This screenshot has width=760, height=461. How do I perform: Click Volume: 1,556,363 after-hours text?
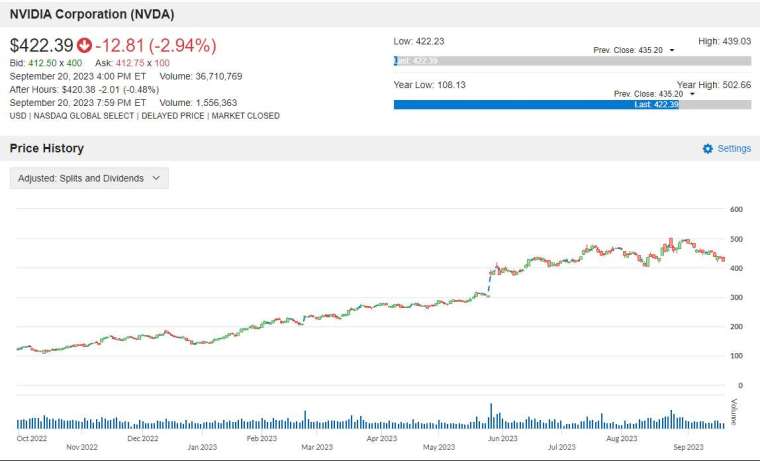pyautogui.click(x=198, y=103)
